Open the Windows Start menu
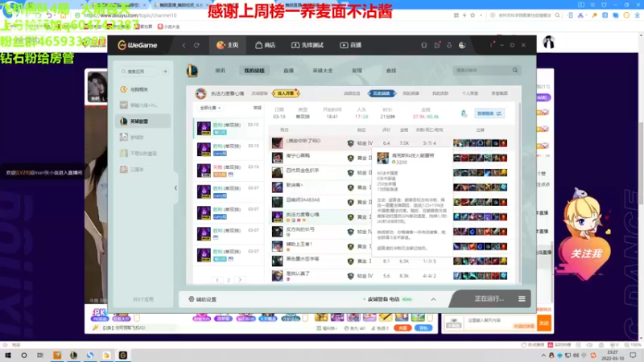 pyautogui.click(x=8, y=355)
